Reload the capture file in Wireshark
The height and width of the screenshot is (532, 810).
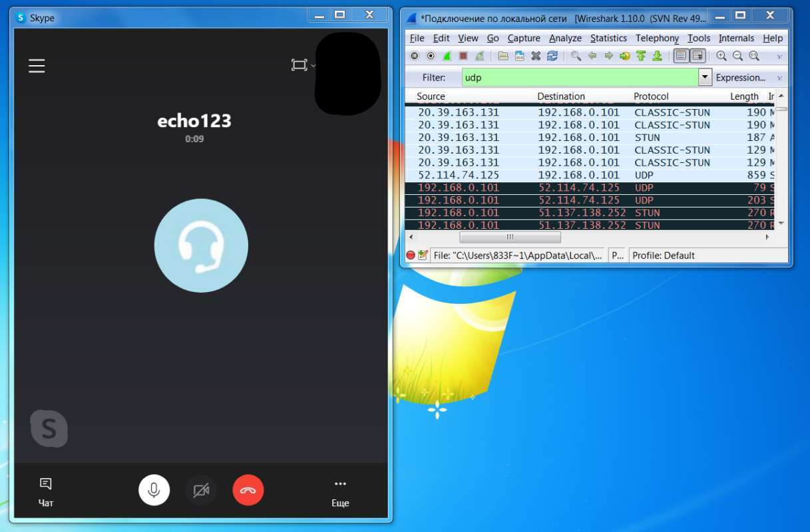552,56
